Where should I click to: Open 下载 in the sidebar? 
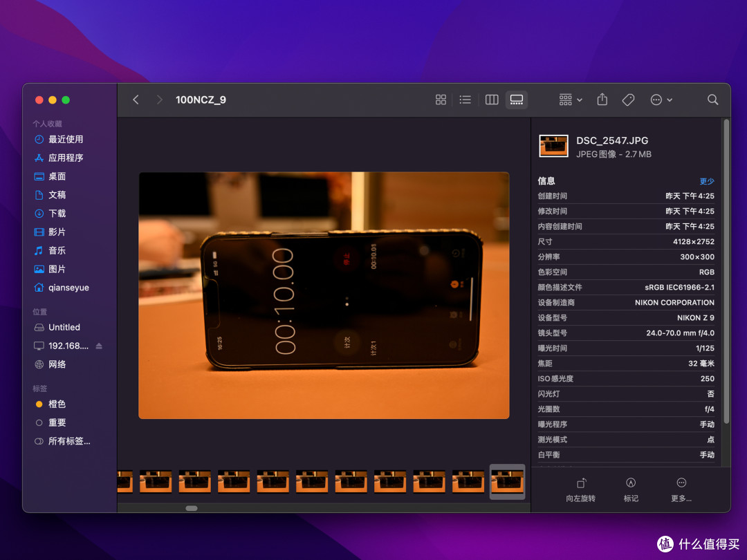[x=50, y=214]
